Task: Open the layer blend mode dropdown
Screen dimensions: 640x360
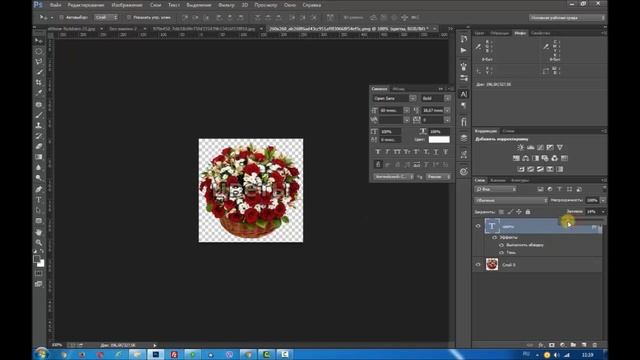Action: (x=511, y=200)
